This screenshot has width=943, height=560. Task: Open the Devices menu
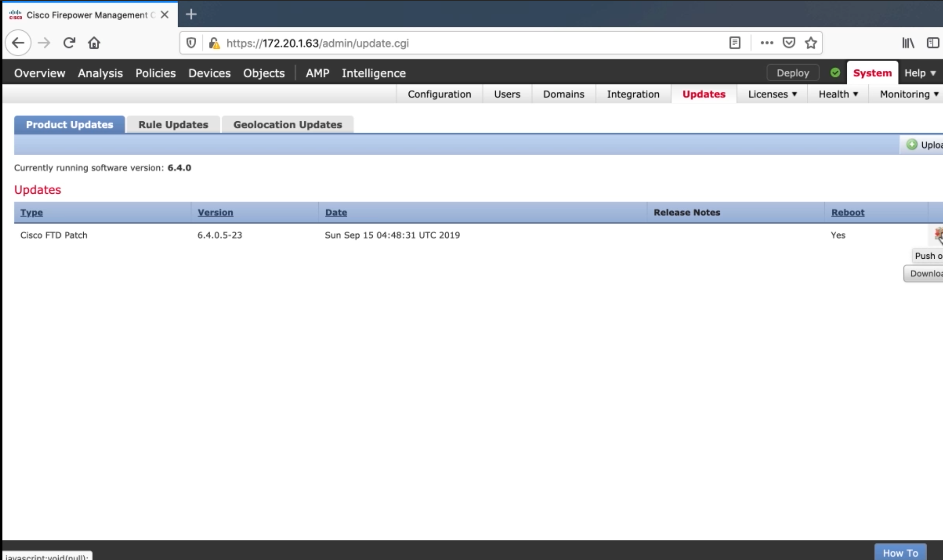[x=209, y=73]
